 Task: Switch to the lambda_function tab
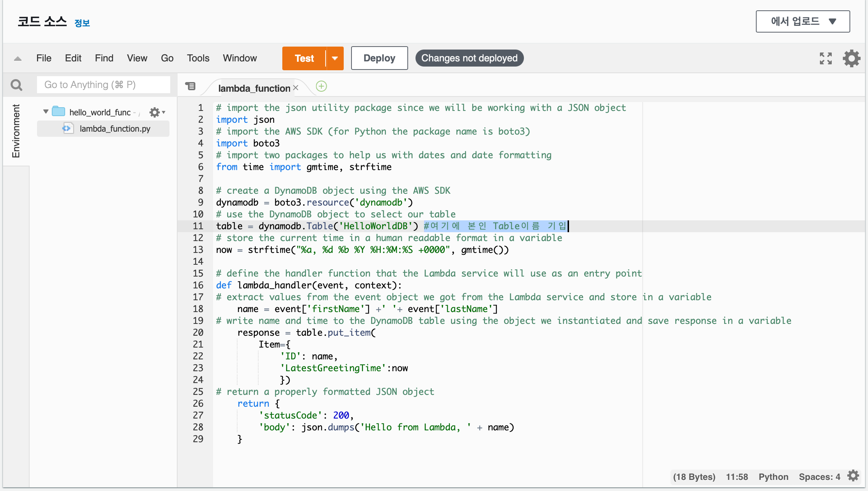tap(254, 88)
